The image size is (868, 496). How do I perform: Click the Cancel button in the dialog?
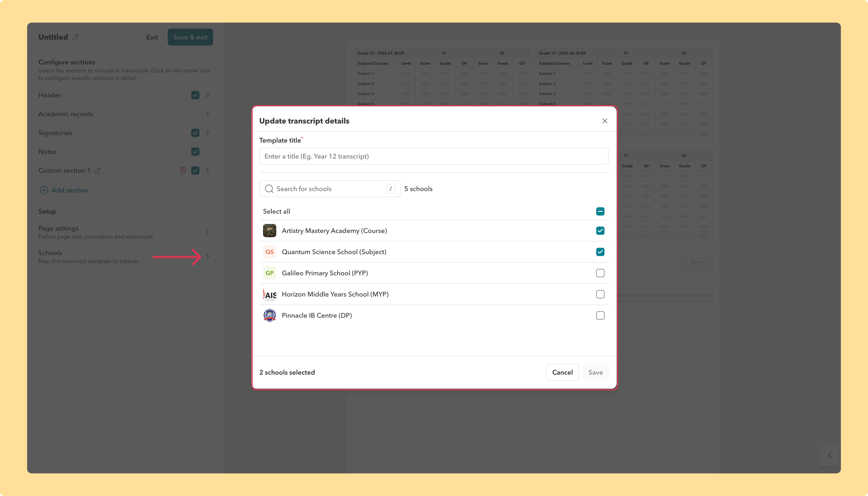[x=562, y=372]
